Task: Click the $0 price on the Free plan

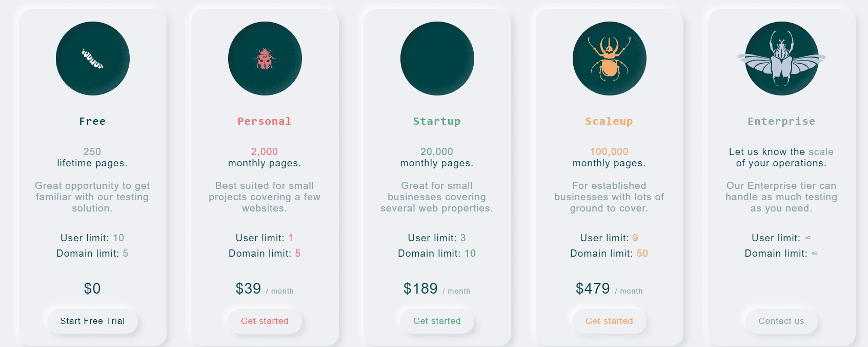Action: 93,288
